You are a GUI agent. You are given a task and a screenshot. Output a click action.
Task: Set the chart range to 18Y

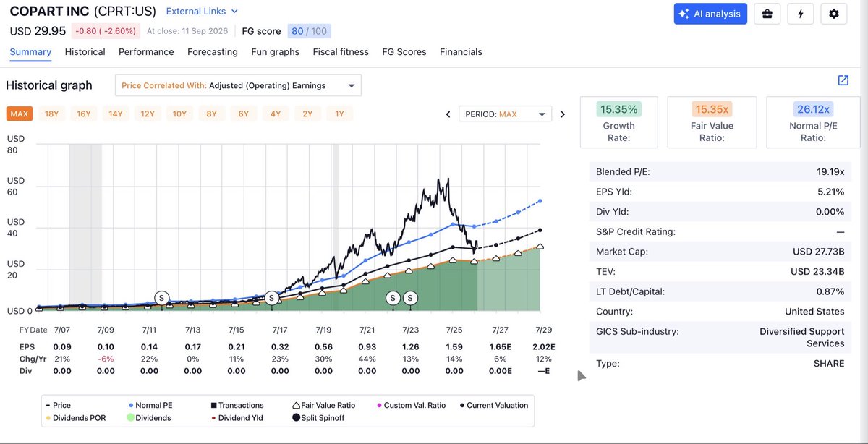point(52,114)
